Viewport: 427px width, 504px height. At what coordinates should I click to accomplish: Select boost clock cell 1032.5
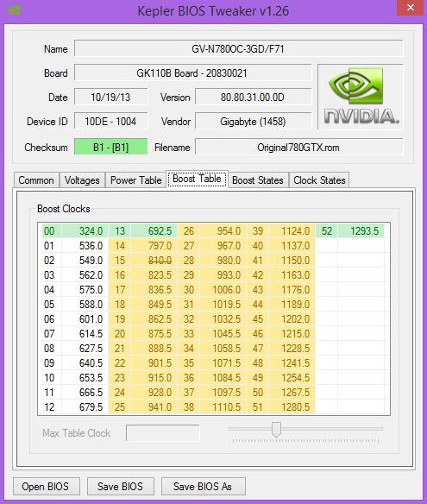pyautogui.click(x=223, y=318)
